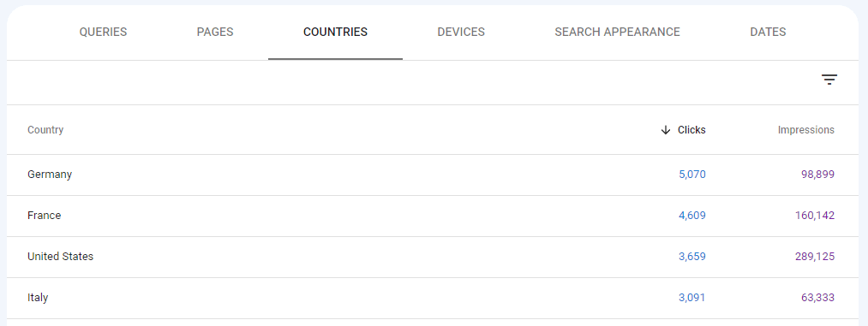Image resolution: width=868 pixels, height=326 pixels.
Task: Select the Countries tab
Action: pos(336,32)
